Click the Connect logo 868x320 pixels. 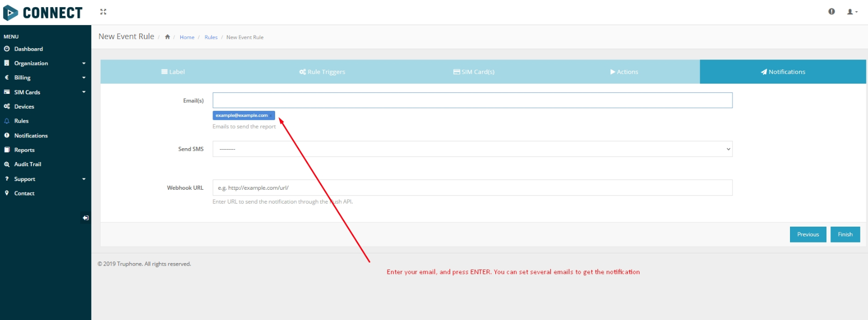(x=43, y=13)
